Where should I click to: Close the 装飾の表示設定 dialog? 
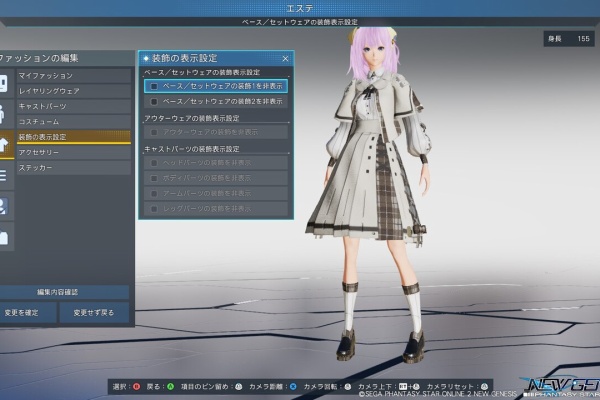coord(285,59)
